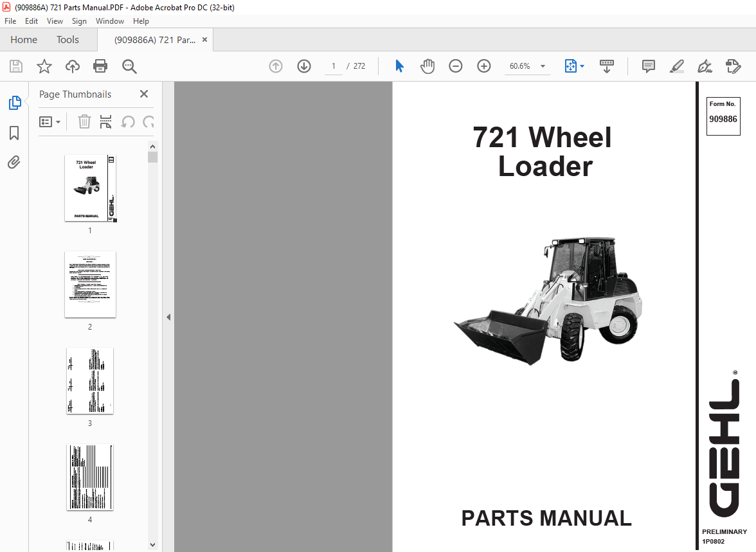Image resolution: width=756 pixels, height=552 pixels.
Task: Click the 60.6% zoom value field
Action: (519, 66)
